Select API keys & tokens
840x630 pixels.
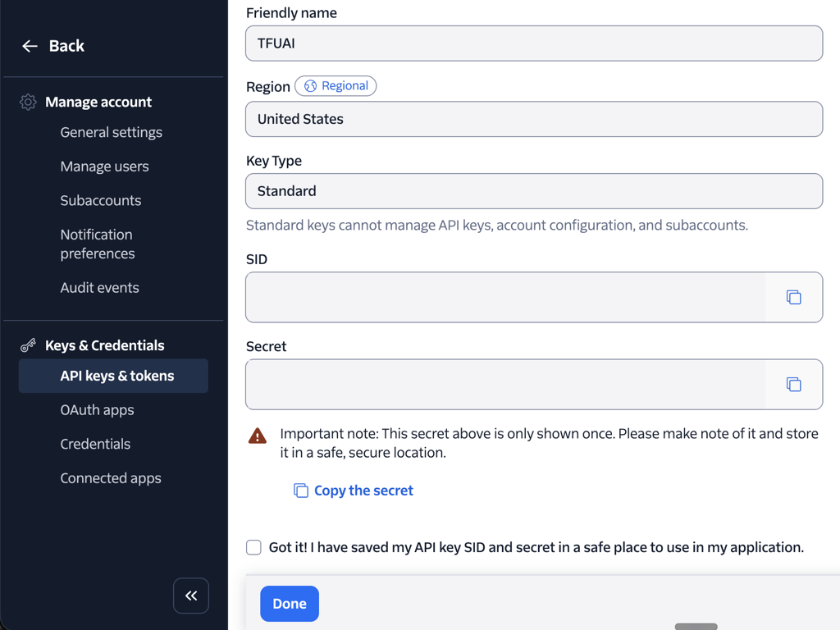[113, 376]
